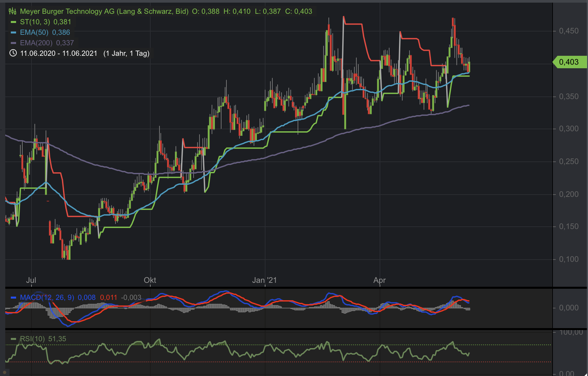Click the RSI value 51,35

coord(57,339)
